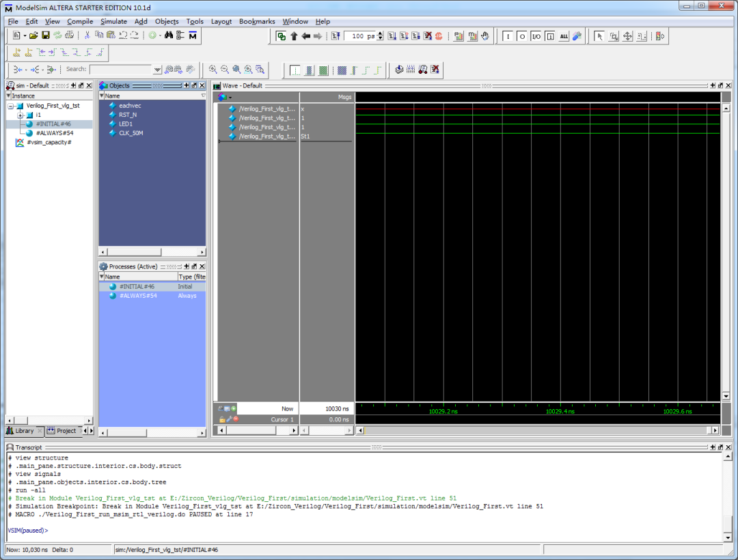This screenshot has height=560, width=738.
Task: Toggle the output ports filter button O
Action: point(522,36)
